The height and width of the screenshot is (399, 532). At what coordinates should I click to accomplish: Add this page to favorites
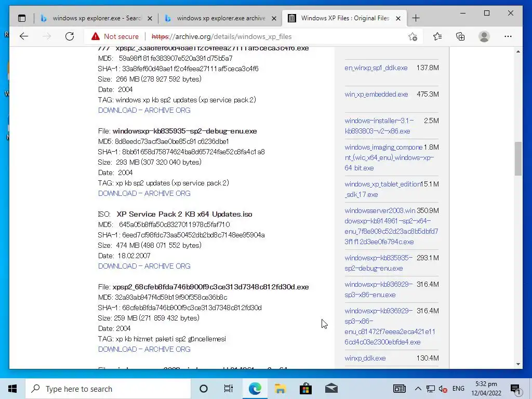(x=413, y=37)
